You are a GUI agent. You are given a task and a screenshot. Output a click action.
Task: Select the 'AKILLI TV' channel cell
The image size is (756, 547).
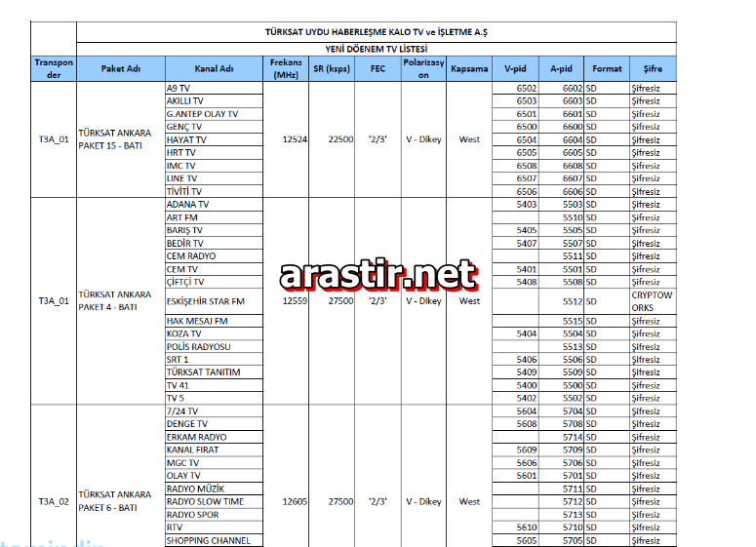pos(214,101)
